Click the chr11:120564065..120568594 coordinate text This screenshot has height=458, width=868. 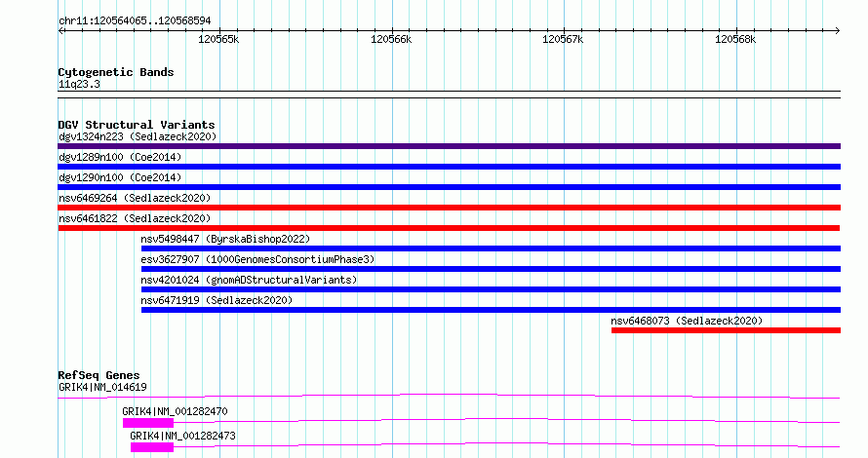pos(135,20)
